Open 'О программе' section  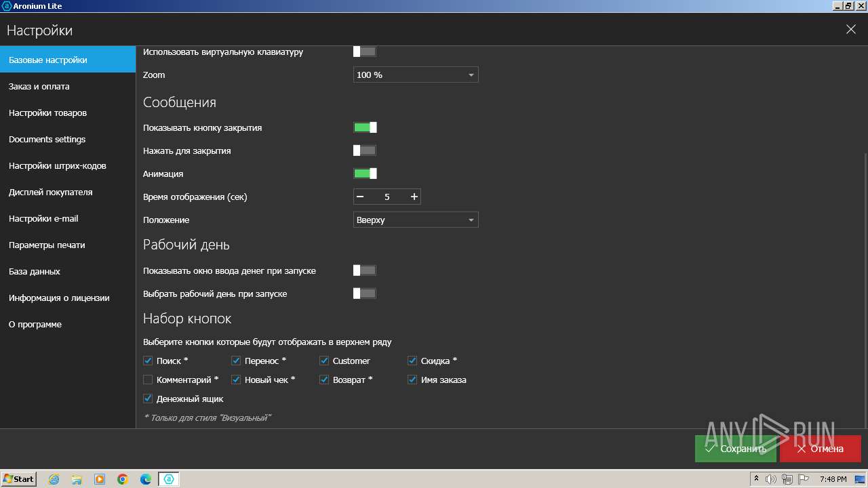(x=68, y=324)
